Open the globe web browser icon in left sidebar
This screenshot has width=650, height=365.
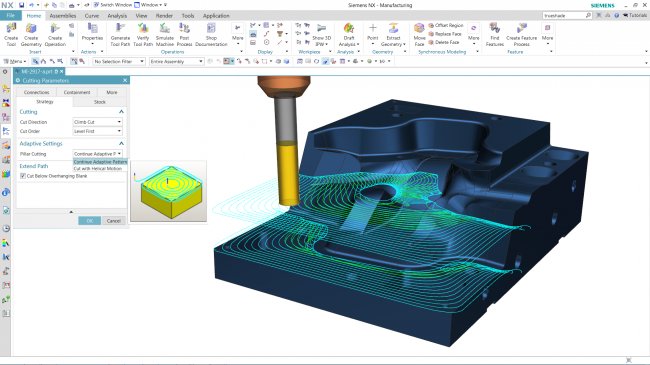tap(6, 192)
